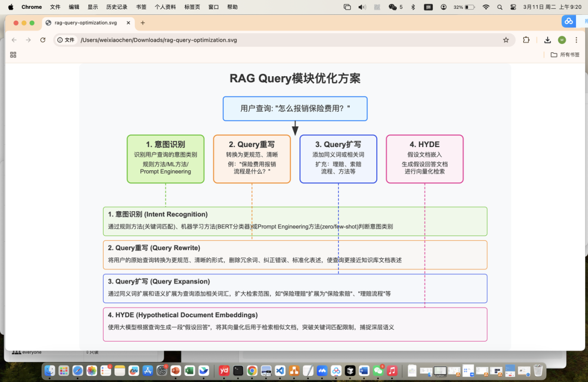The image size is (588, 382).
Task: Open Youdao Dictionary from the Dock
Action: click(x=223, y=371)
